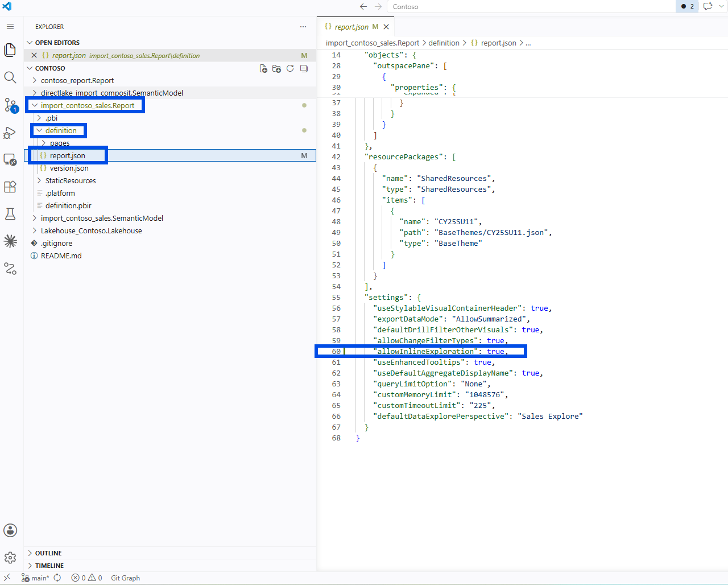Click the main* branch in status bar
Viewport: 728px width, 585px height.
35,578
